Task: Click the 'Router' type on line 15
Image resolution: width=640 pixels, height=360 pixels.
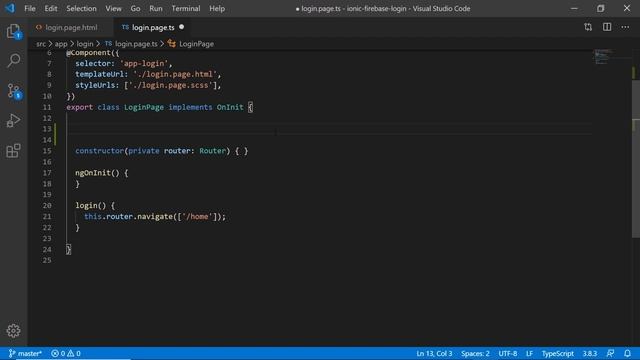Action: 213,151
